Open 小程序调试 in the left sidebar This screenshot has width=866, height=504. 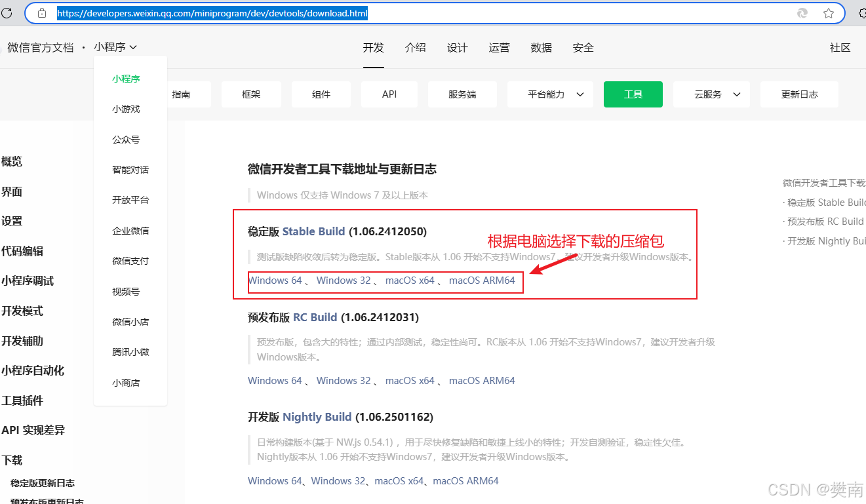coord(28,281)
